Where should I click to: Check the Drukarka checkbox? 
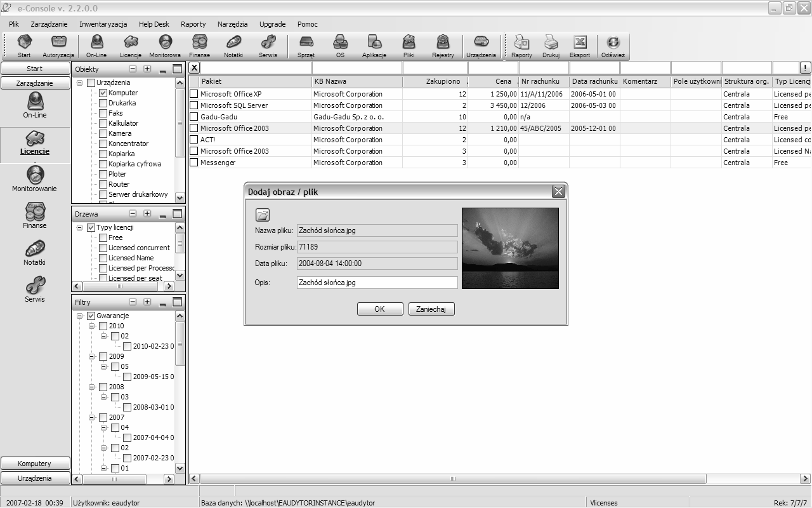[x=103, y=103]
